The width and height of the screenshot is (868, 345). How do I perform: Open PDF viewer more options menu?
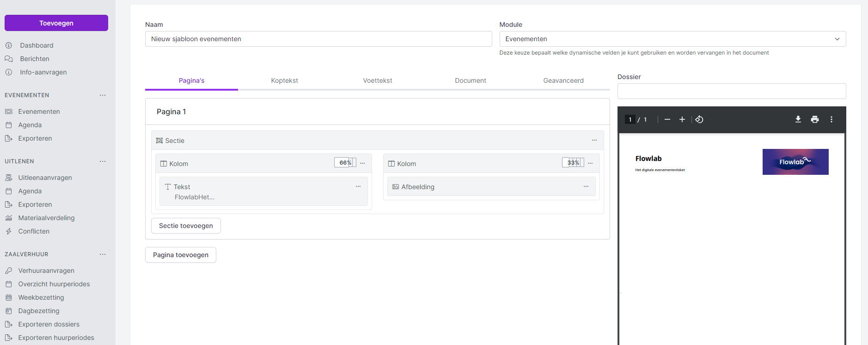pyautogui.click(x=831, y=119)
